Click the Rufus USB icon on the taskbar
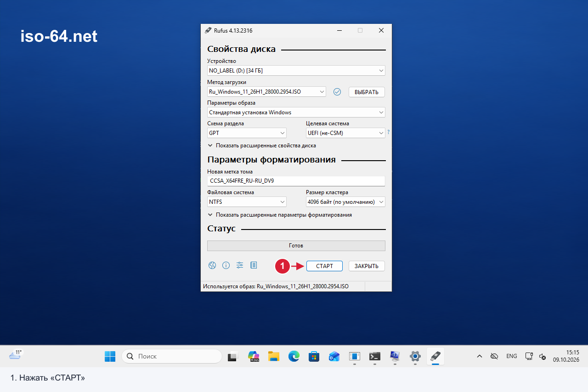This screenshot has width=588, height=392. (x=435, y=356)
